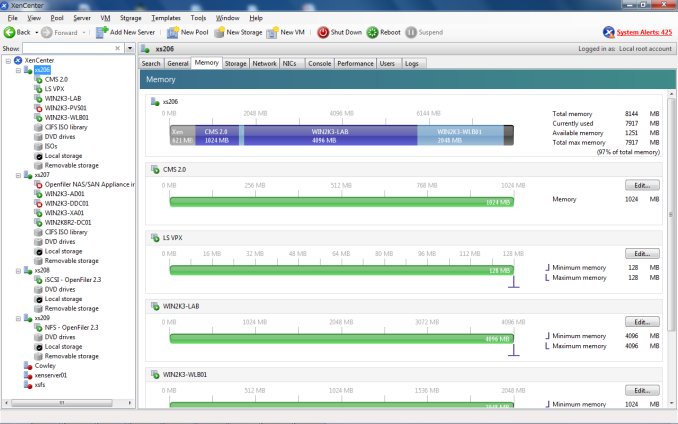Select CMS 2.0 VM in tree

coord(56,80)
